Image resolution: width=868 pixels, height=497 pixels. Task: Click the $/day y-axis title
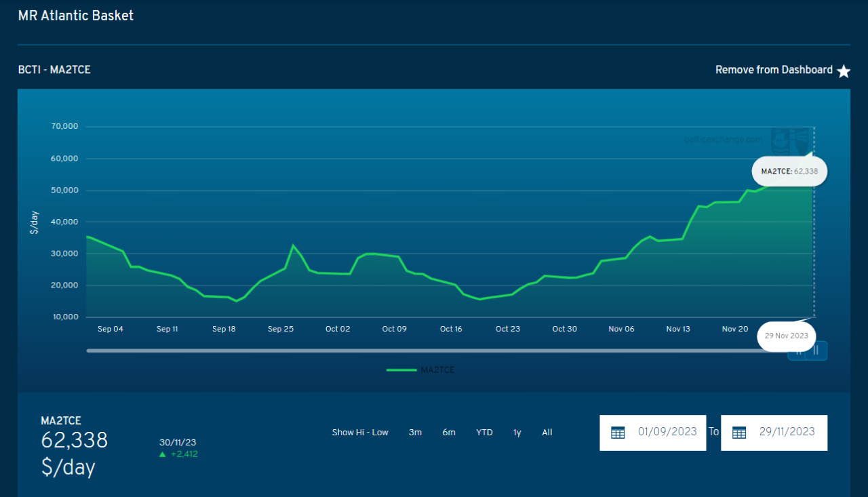click(35, 223)
